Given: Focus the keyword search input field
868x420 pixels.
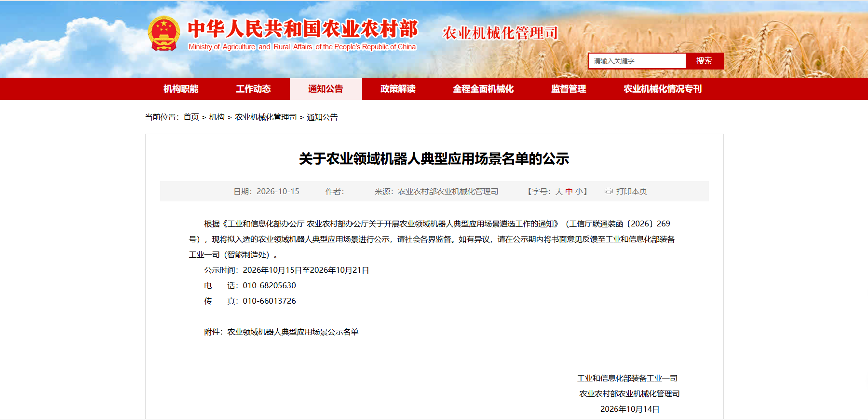Looking at the screenshot, I should click(637, 61).
